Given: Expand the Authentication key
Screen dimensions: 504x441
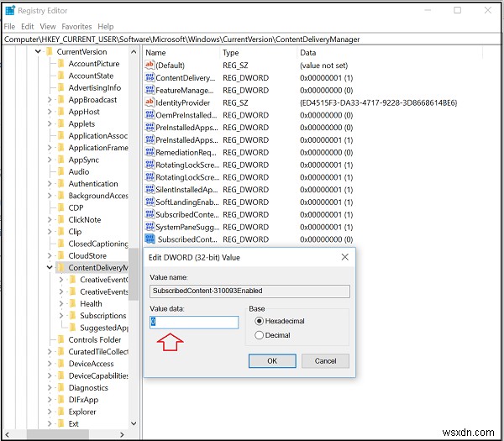Looking at the screenshot, I should [x=50, y=184].
